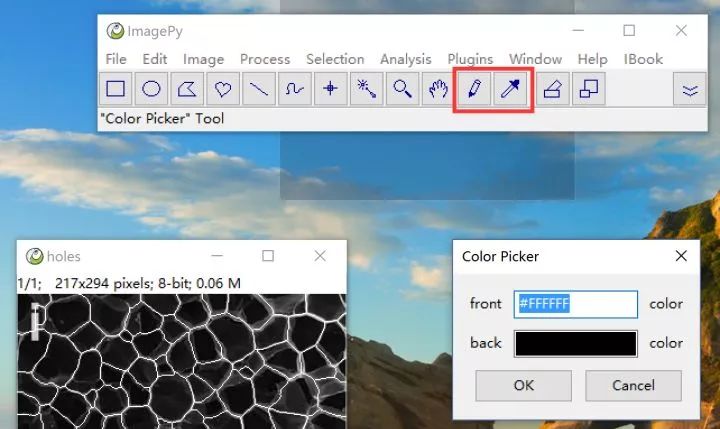Select the Ellipse selection tool
720x429 pixels.
(152, 89)
